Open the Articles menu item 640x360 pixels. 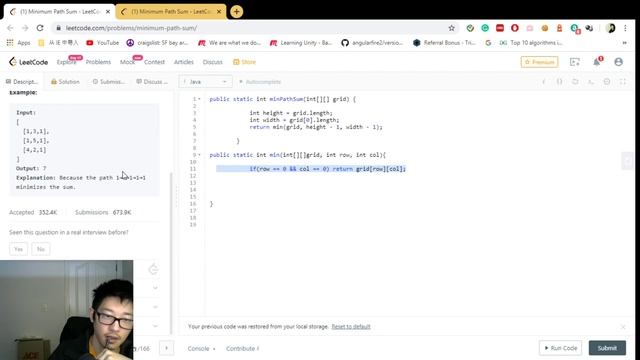pos(184,62)
